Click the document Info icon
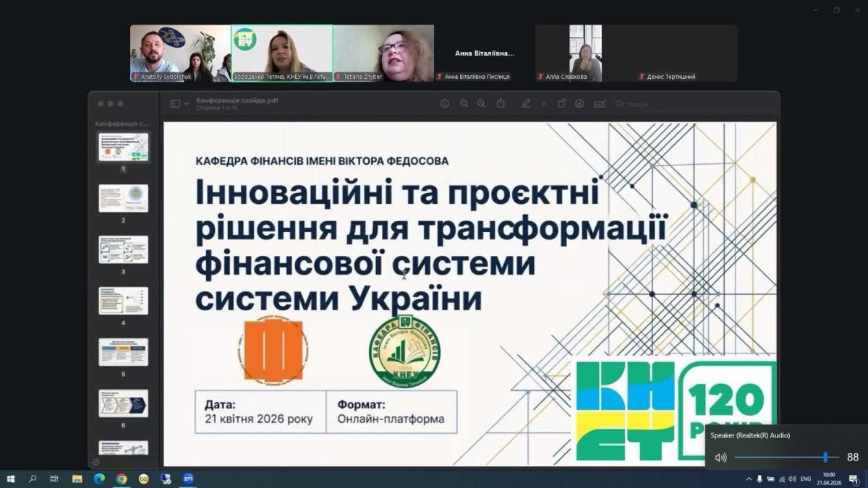Image resolution: width=868 pixels, height=488 pixels. pyautogui.click(x=445, y=103)
